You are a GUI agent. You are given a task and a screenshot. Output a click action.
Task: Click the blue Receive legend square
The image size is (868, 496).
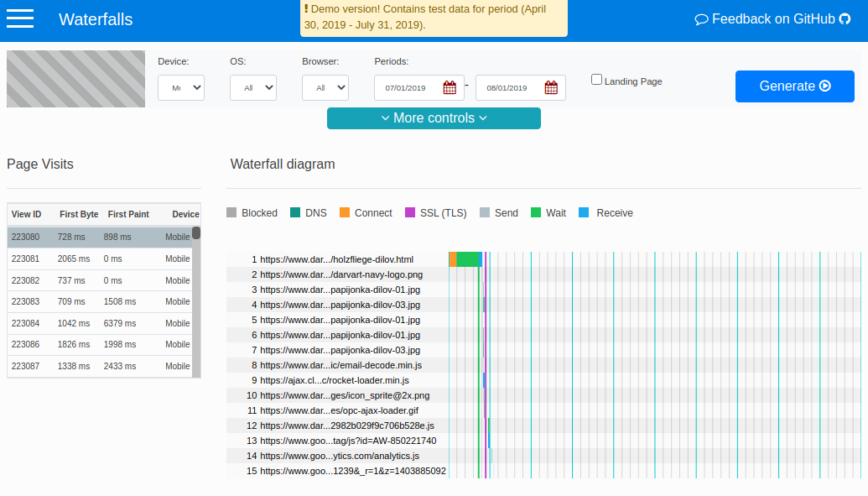[x=585, y=212]
